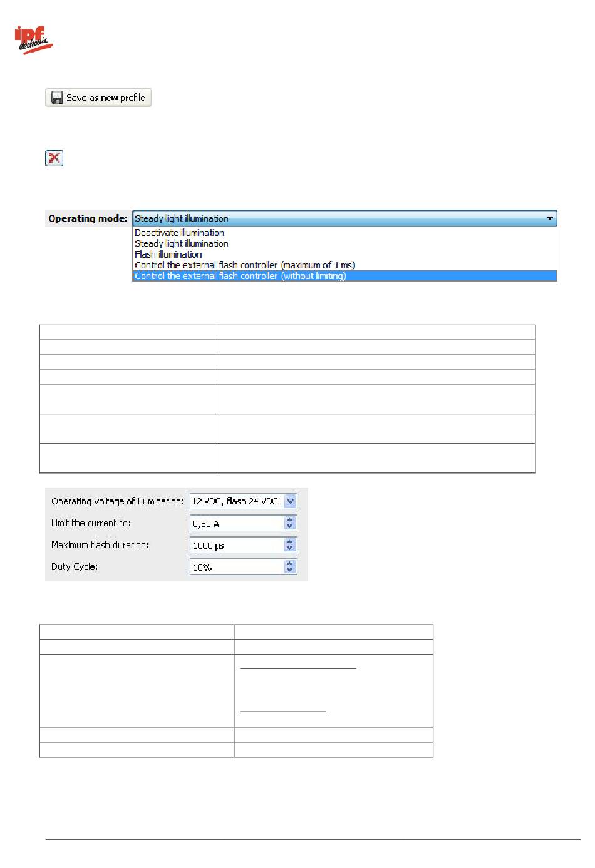This screenshot has width=595, height=868.
Task: Select Deactivate illumination option
Action: (344, 233)
